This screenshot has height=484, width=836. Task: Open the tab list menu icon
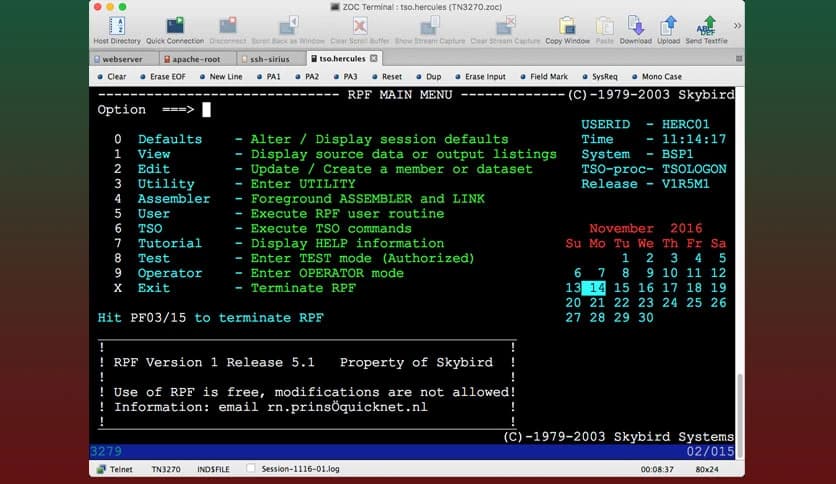tap(739, 59)
